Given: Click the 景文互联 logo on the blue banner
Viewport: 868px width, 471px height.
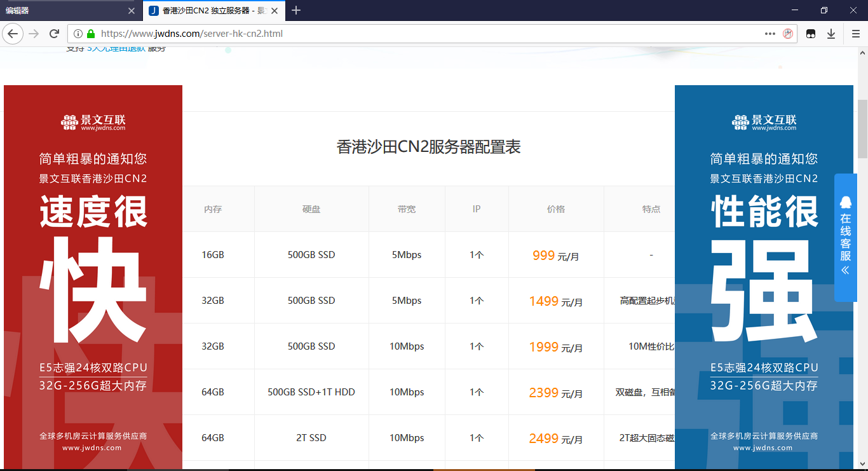Looking at the screenshot, I should tap(764, 122).
